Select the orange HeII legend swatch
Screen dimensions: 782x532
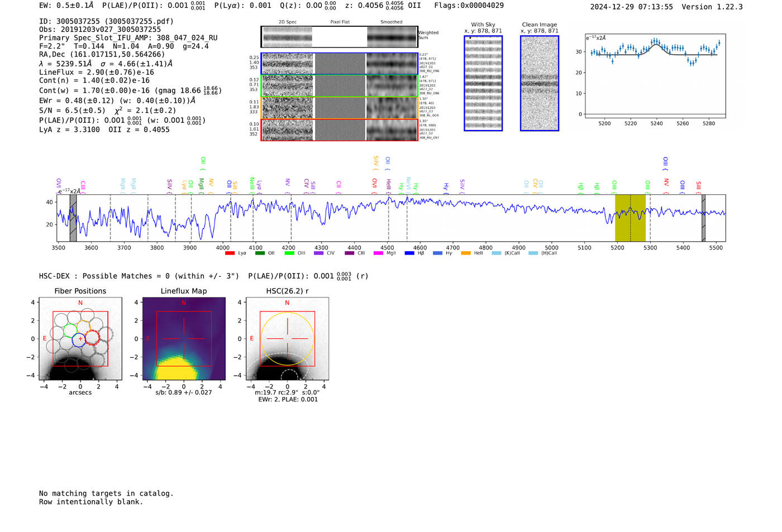point(466,253)
